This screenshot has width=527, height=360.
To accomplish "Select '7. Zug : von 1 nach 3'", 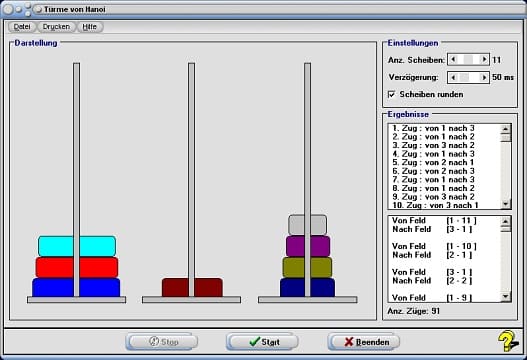I will (433, 179).
